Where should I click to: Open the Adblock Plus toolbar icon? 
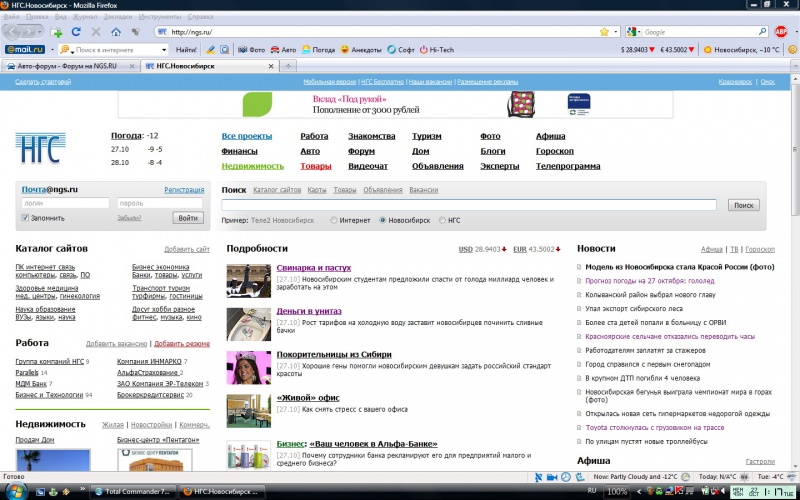click(781, 32)
